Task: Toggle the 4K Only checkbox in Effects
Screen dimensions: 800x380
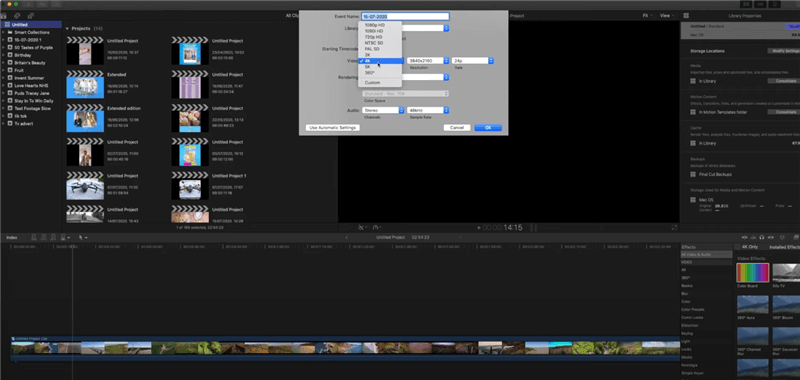Action: (737, 247)
